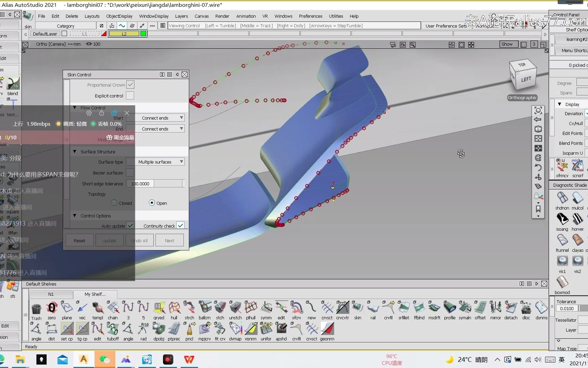This screenshot has height=368, width=588.
Task: Collapse Control Options section
Action: click(x=75, y=215)
